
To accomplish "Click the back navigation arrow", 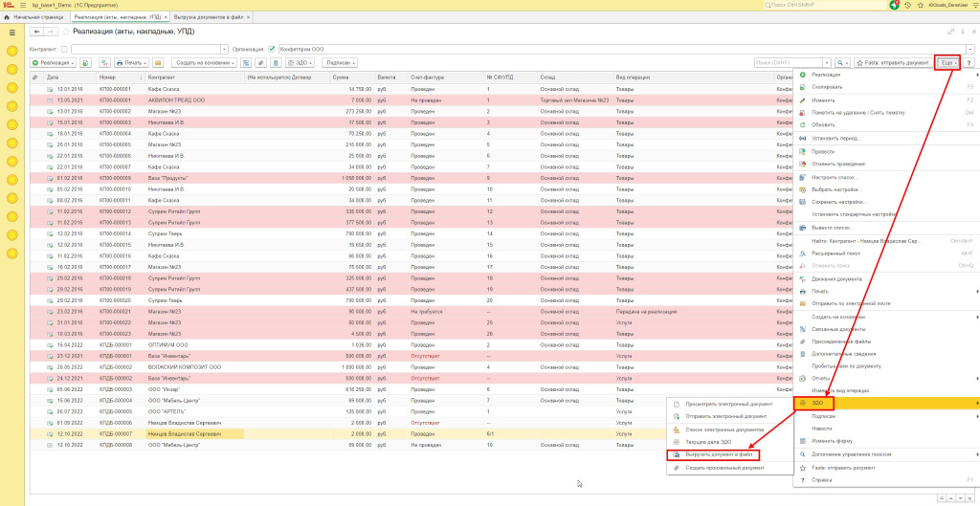I will click(36, 33).
